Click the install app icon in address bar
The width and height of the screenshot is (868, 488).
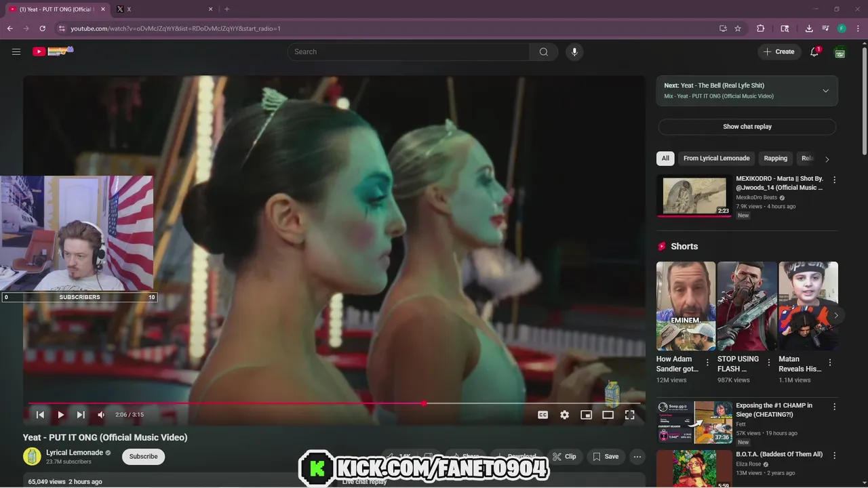(723, 28)
